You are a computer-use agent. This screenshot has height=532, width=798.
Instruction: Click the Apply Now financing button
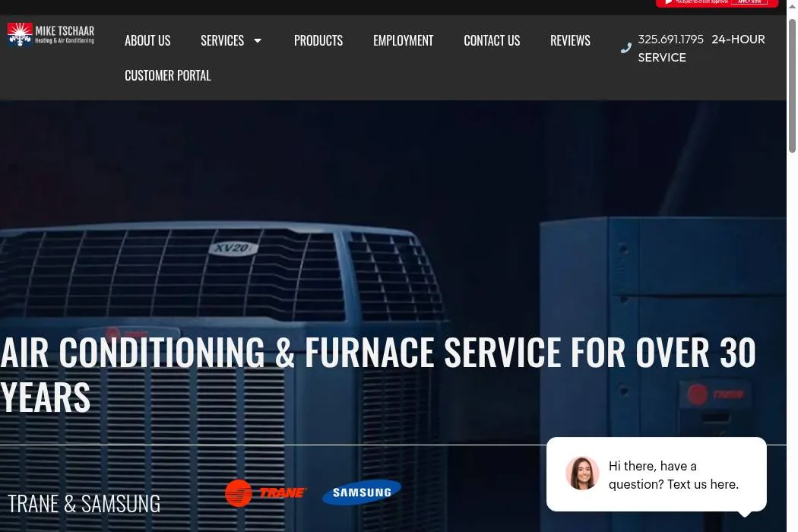tap(749, 2)
